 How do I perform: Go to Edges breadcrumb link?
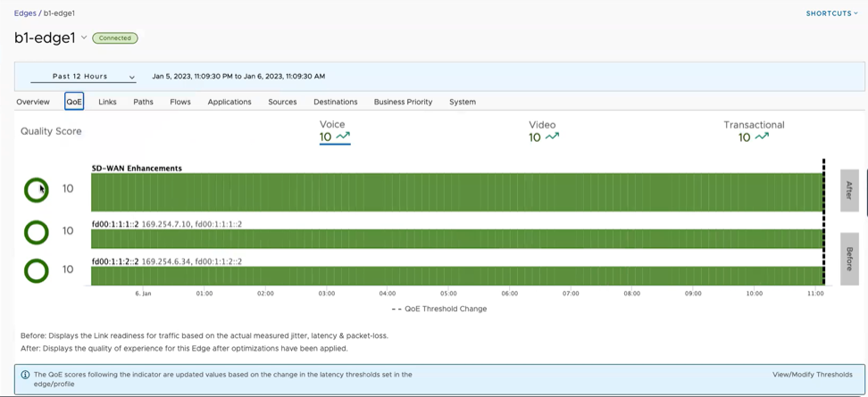coord(25,13)
